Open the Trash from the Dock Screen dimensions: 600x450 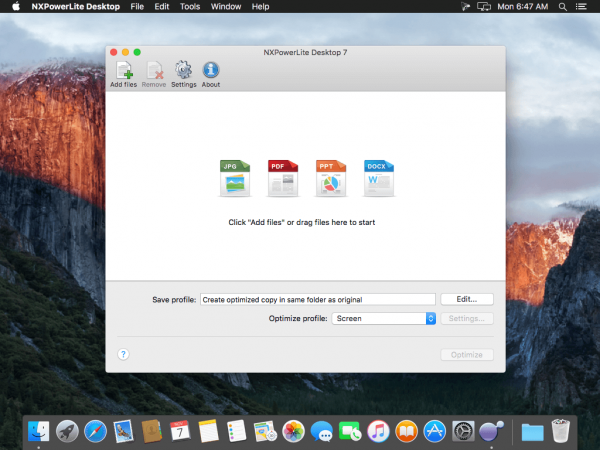click(561, 431)
